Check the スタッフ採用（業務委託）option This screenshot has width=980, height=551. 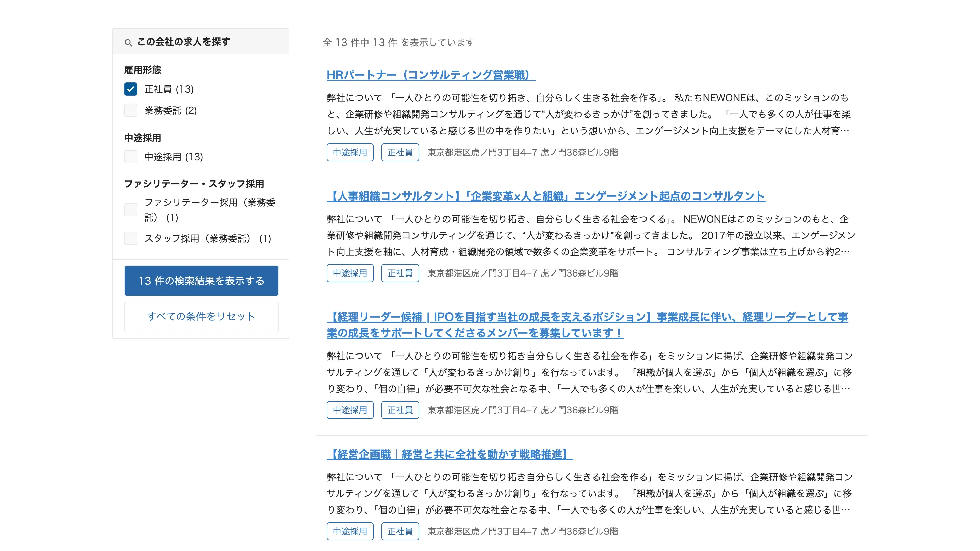[x=131, y=239]
